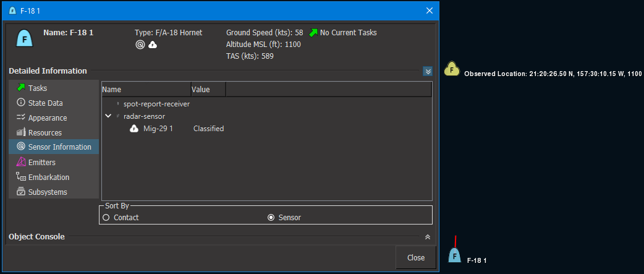Click the Mig-29 1 contact icon
644x274 pixels.
click(x=133, y=129)
